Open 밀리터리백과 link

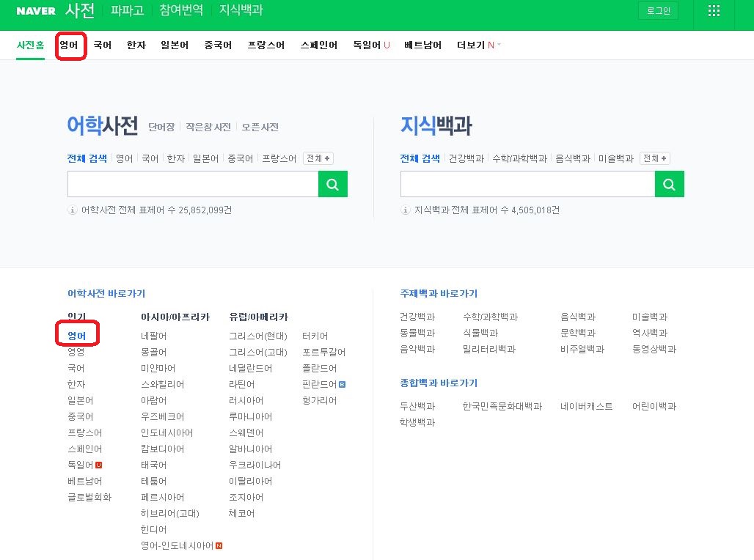click(489, 349)
